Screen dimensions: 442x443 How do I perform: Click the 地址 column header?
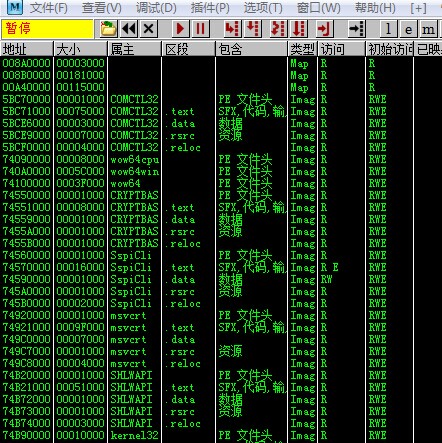pyautogui.click(x=27, y=49)
